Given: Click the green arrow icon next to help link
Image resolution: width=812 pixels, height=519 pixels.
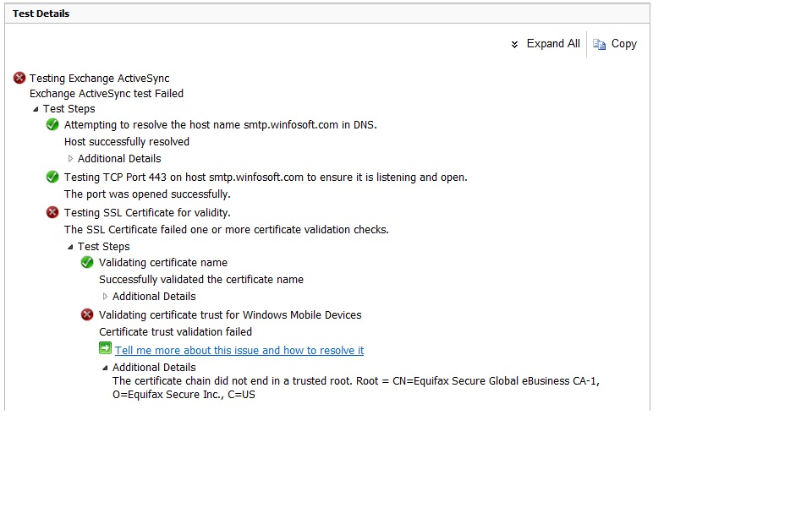Looking at the screenshot, I should coord(105,348).
